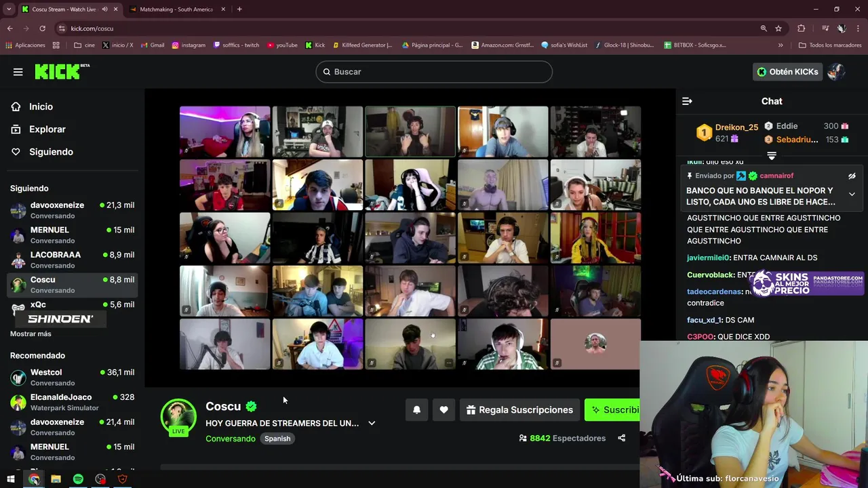Viewport: 868px width, 488px height.
Task: Expand the leaderboard arrow under Dreikon_25
Action: [772, 156]
